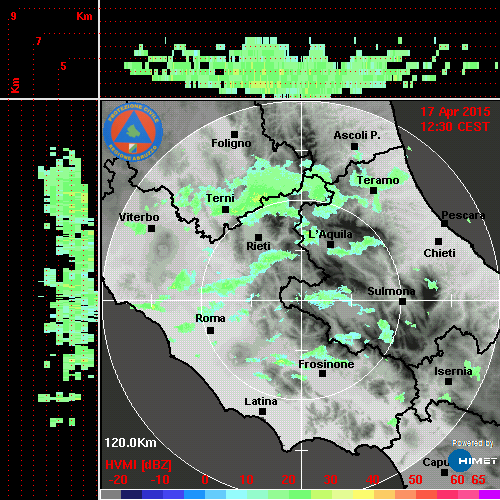Click the Rieti city marker
500x500 pixels.
click(258, 237)
